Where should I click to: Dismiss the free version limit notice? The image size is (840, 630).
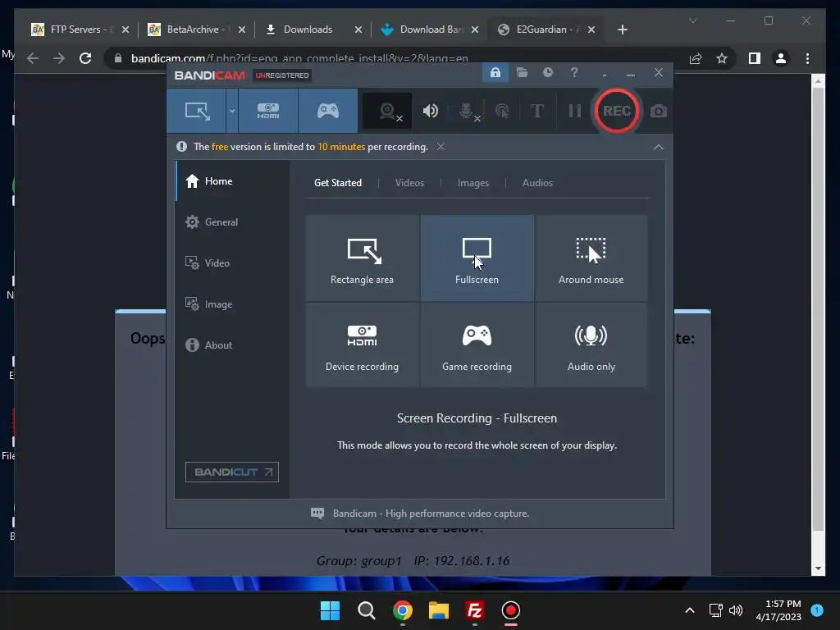(x=441, y=147)
